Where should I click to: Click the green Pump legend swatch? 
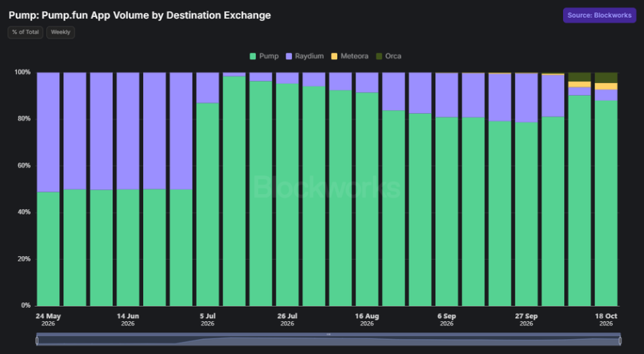pos(253,56)
